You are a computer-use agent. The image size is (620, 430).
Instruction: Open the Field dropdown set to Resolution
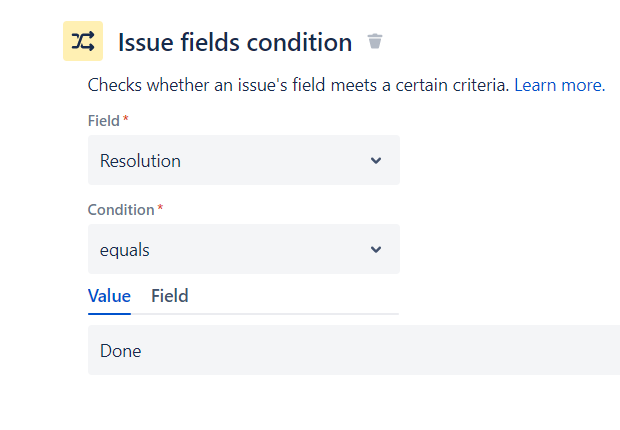pos(244,160)
